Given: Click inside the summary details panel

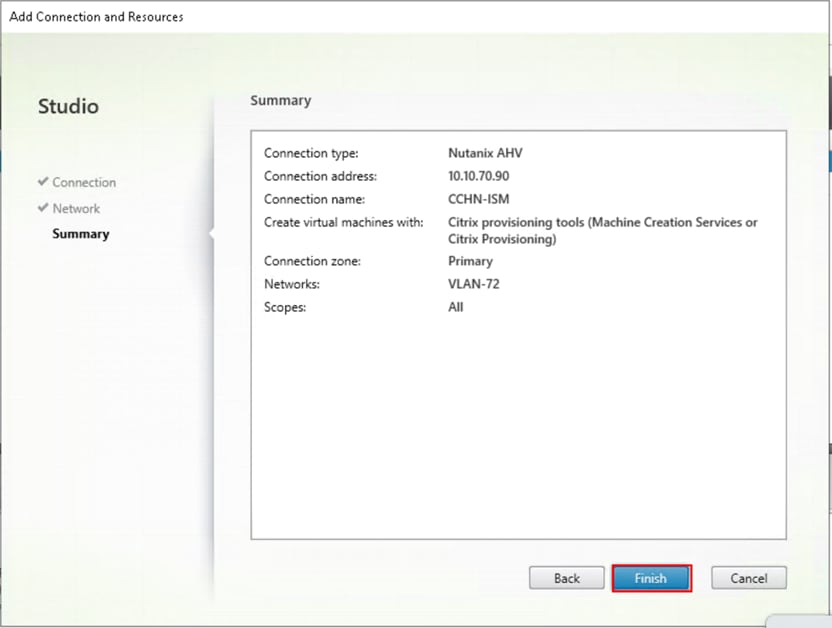Looking at the screenshot, I should (518, 420).
